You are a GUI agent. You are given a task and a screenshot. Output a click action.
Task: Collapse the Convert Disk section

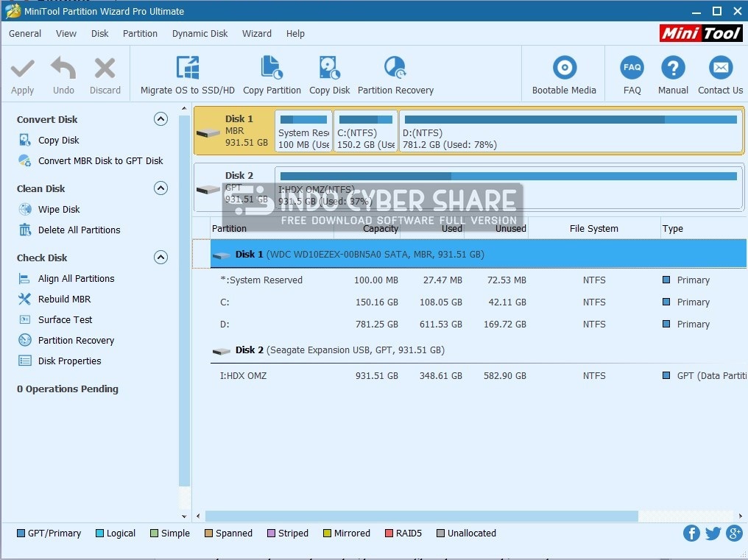click(x=160, y=118)
